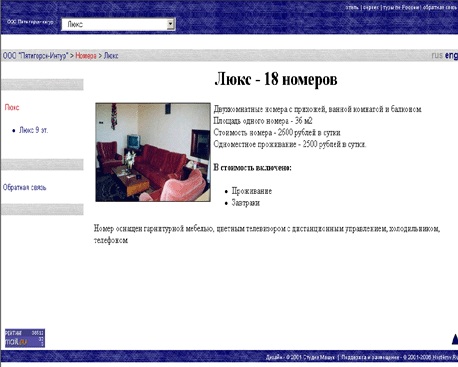Image resolution: width=458 pixels, height=367 pixels.
Task: Select the red Люкс sidebar link
Action: [x=12, y=107]
